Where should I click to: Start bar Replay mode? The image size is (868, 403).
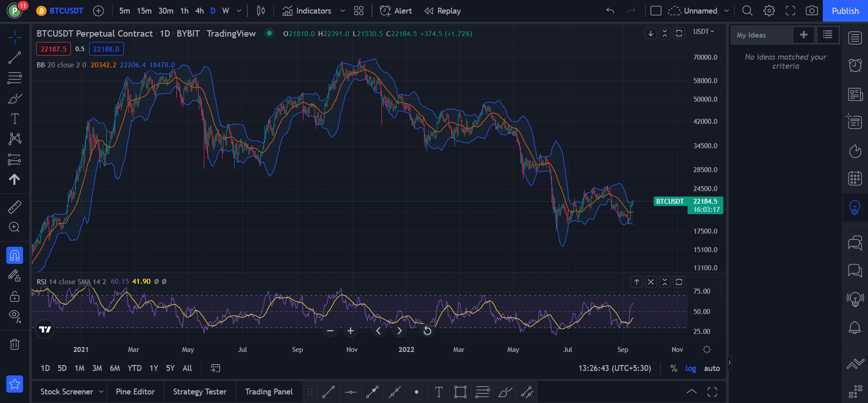[x=443, y=11]
